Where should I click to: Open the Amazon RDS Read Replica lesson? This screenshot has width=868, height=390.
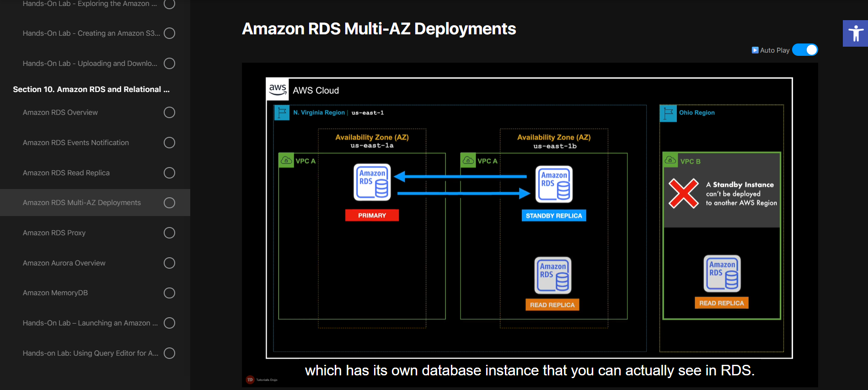click(x=66, y=173)
